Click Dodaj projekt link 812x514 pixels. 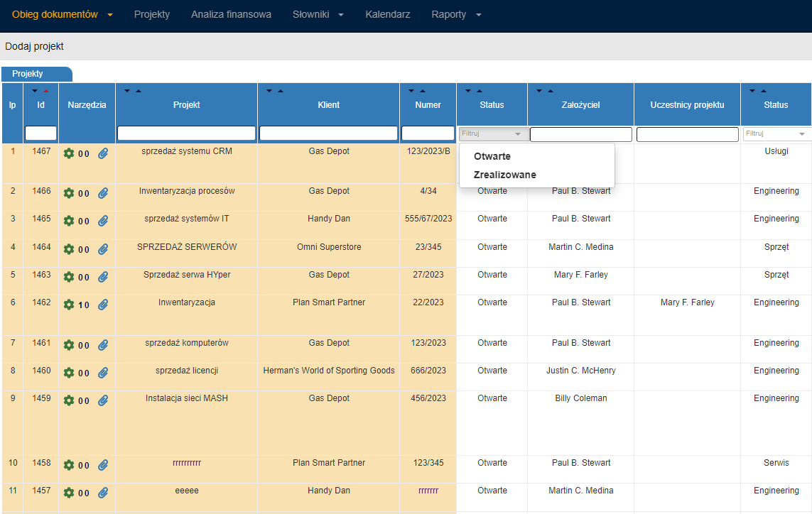click(34, 46)
